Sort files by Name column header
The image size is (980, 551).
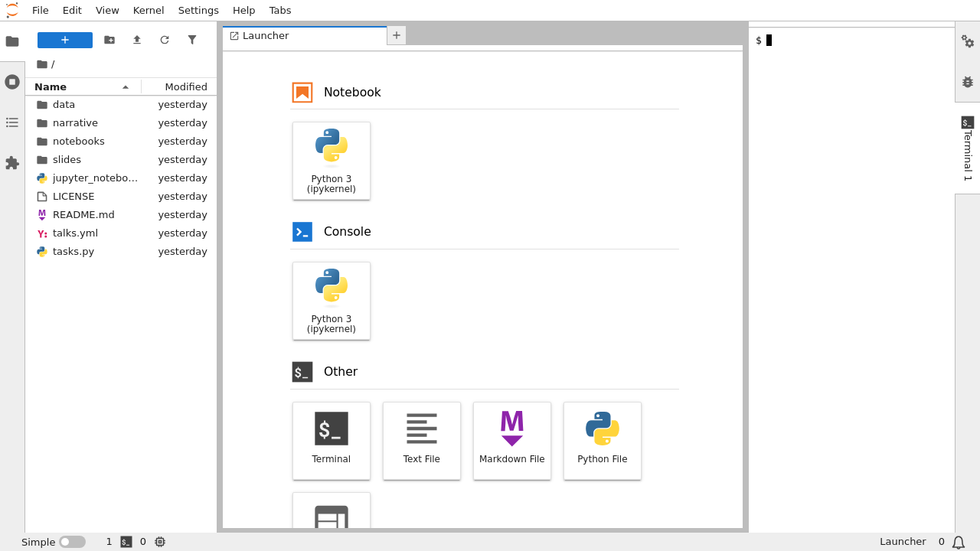[x=51, y=86]
